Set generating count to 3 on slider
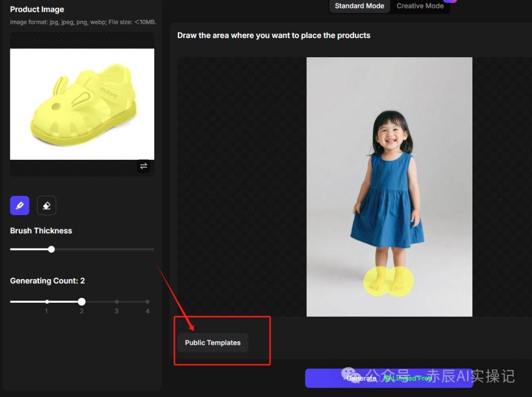The height and width of the screenshot is (397, 532). [117, 301]
